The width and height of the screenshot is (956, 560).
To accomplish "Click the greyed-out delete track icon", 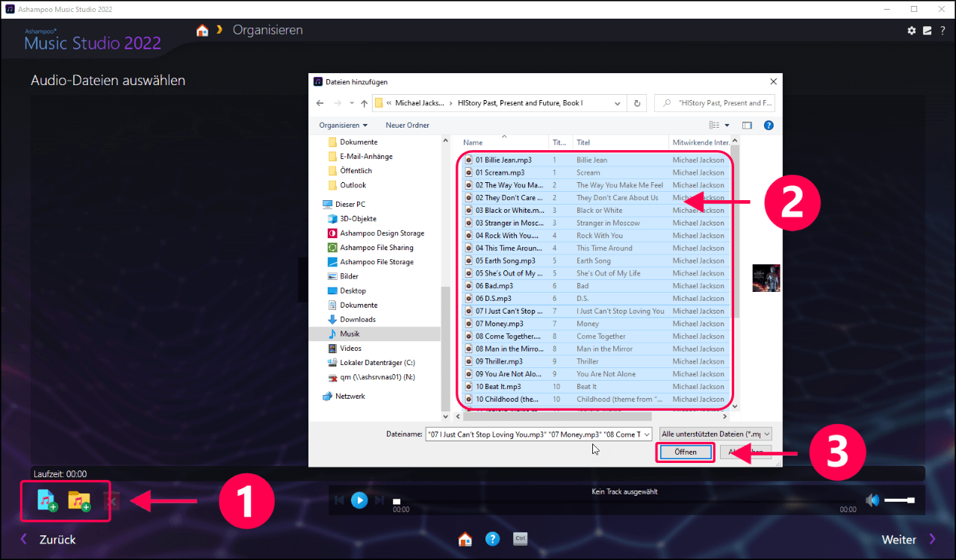I will tap(111, 502).
